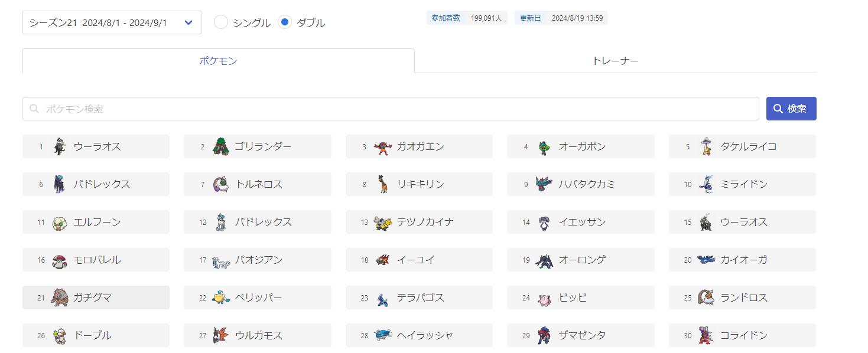Click the Rillaboom sprite icon at rank 2
This screenshot has height=353, width=868.
[x=220, y=146]
